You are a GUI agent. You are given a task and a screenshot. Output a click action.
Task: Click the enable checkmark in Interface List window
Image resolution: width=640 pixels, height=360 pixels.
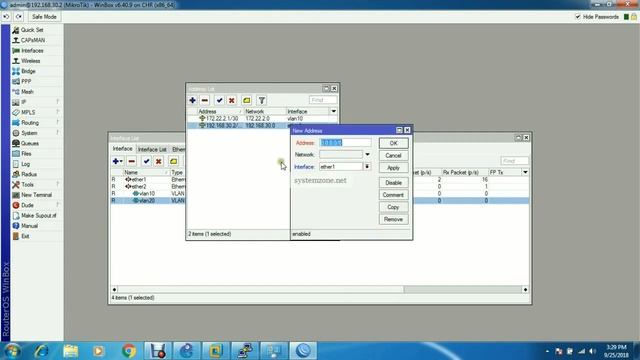(x=146, y=161)
